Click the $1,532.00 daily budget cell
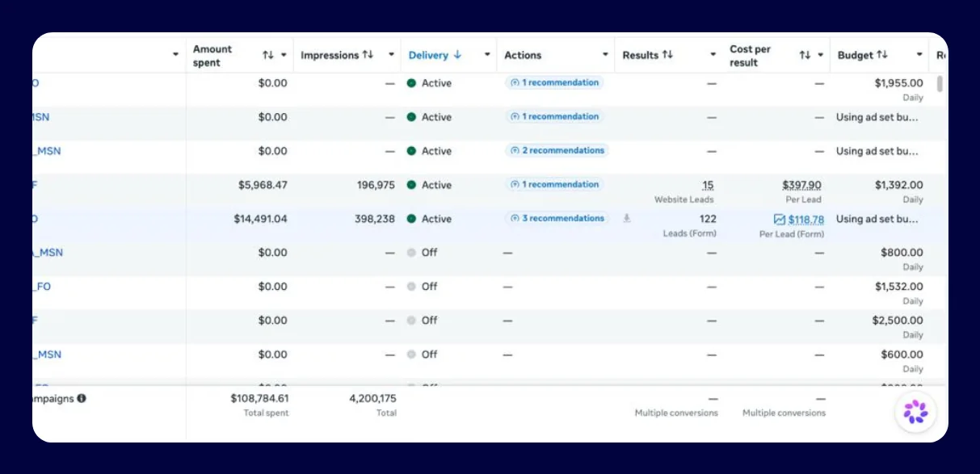 898,287
